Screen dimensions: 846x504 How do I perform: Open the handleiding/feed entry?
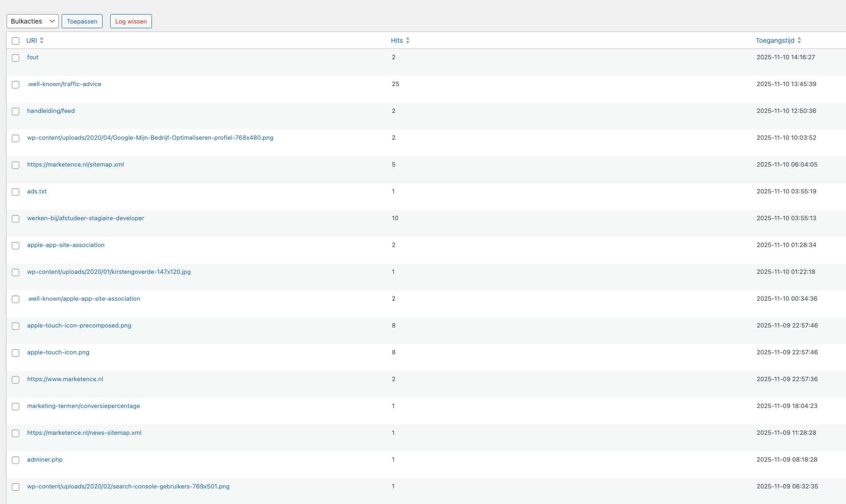pos(51,111)
